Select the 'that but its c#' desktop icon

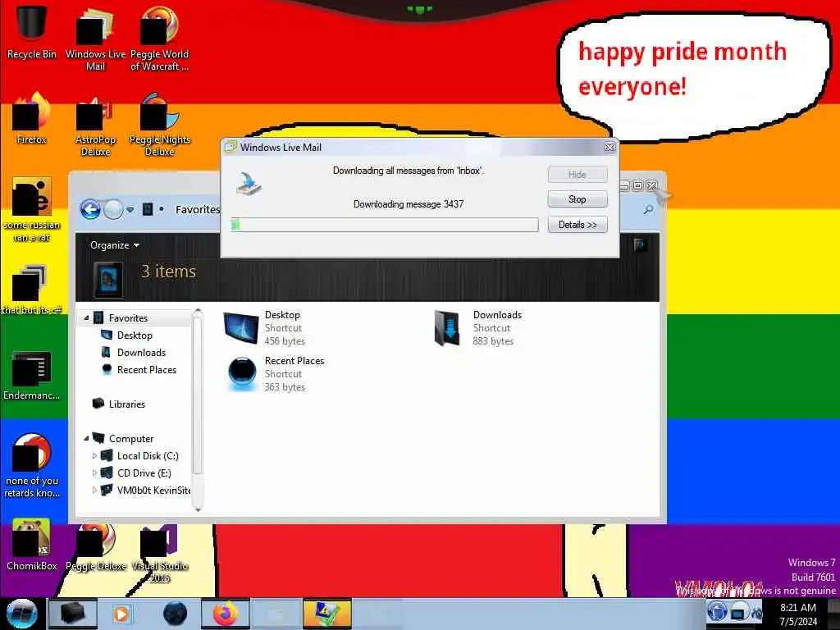click(x=31, y=290)
